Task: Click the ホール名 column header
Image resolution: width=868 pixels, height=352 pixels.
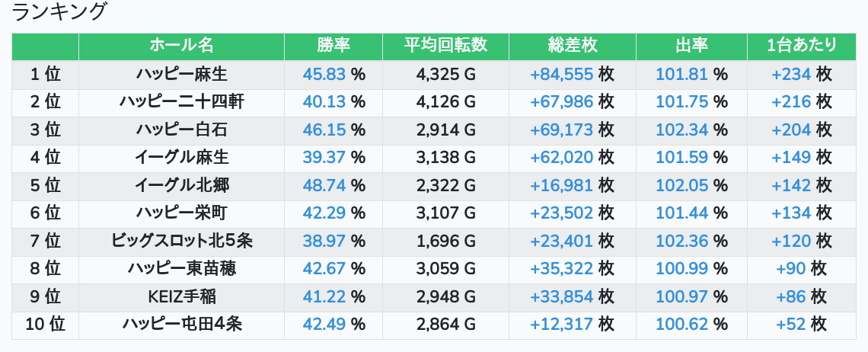Action: point(181,46)
